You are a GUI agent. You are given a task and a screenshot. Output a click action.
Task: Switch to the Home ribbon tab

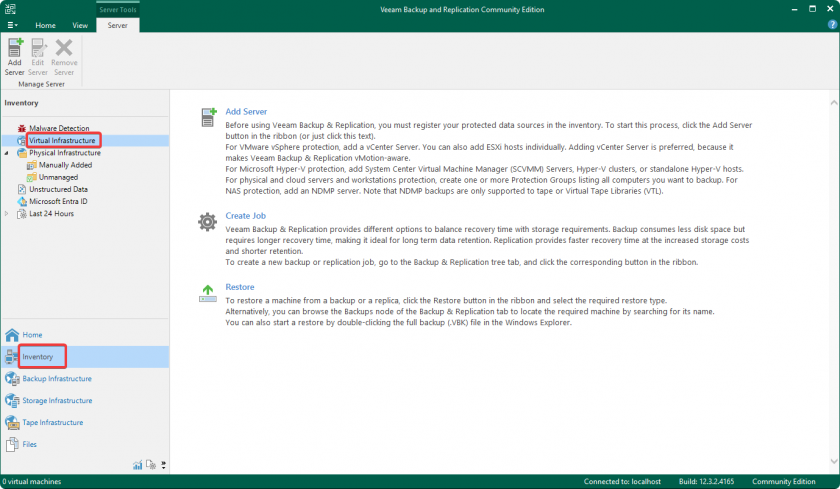point(46,25)
